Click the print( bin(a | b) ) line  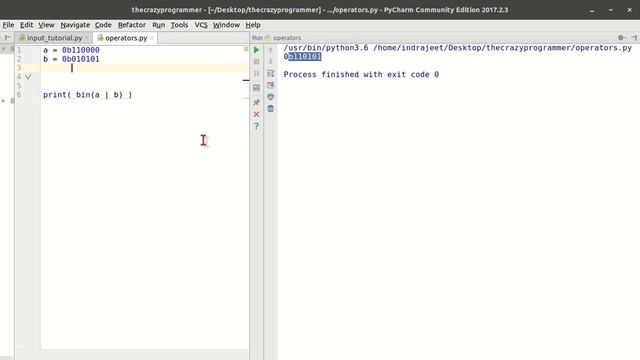coord(88,95)
